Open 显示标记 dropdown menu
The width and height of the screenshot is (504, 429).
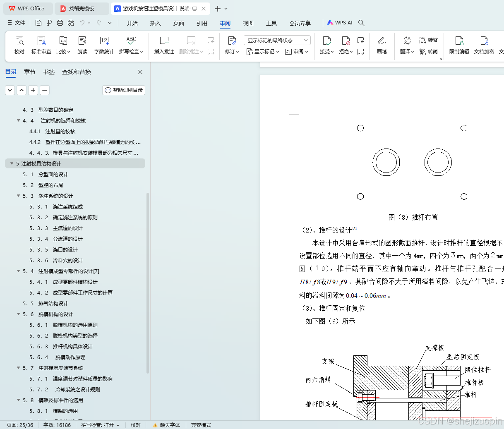pyautogui.click(x=263, y=52)
